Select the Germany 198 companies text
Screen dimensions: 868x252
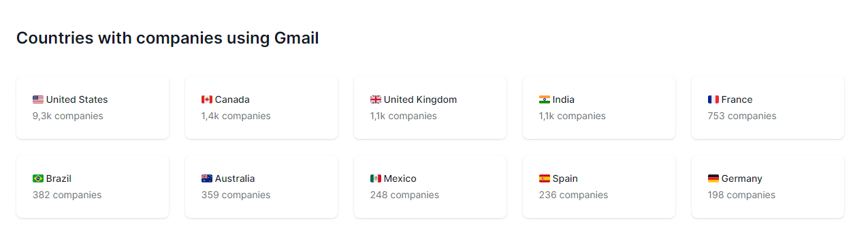click(x=741, y=195)
